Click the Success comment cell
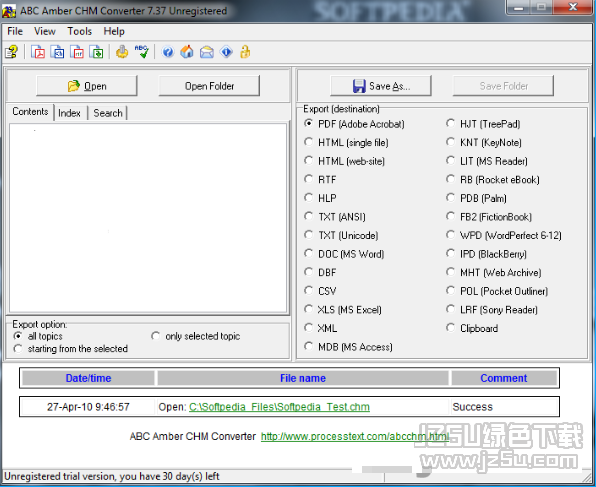Screen dimensions: 596x487 (504, 407)
